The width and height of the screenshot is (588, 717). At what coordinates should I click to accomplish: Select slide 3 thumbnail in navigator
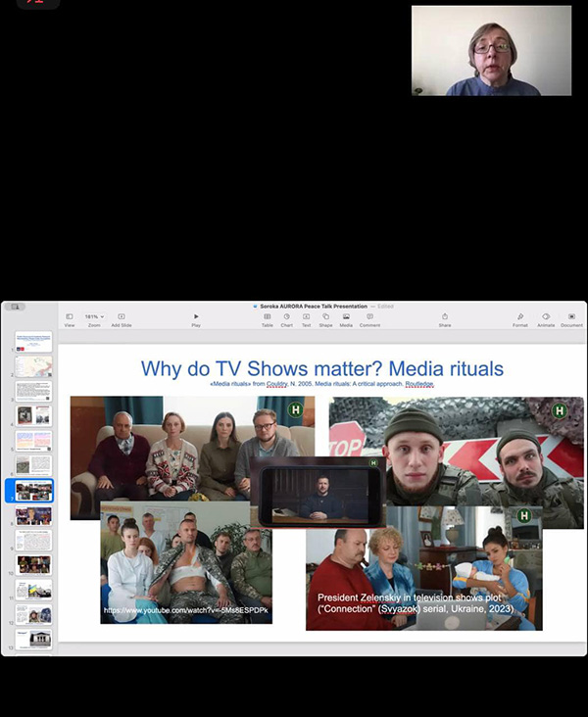pyautogui.click(x=34, y=392)
